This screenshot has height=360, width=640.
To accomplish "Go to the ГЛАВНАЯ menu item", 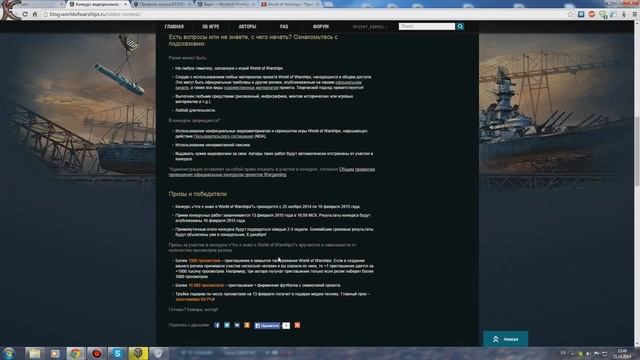I will pyautogui.click(x=174, y=27).
